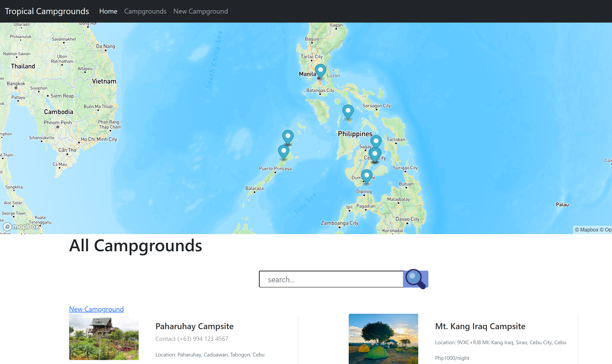Click the pin near Puerto Princesa on Palawan

tap(284, 151)
